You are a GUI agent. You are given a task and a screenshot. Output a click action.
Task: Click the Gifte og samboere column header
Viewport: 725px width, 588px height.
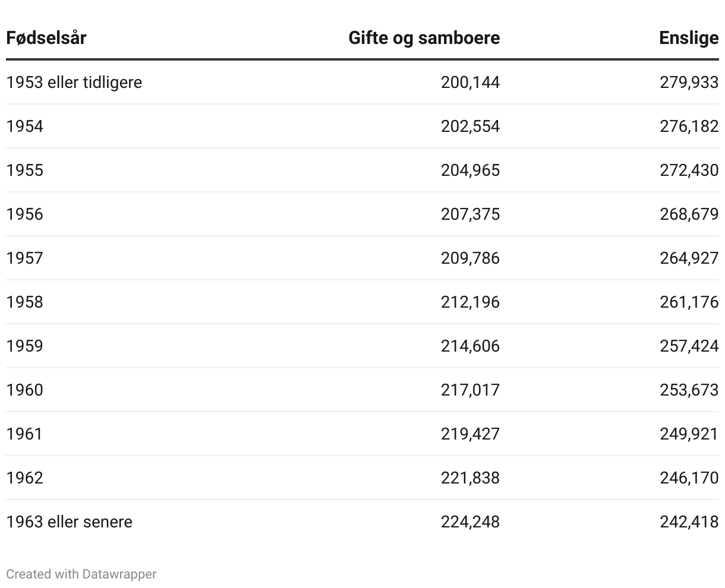[x=424, y=38]
